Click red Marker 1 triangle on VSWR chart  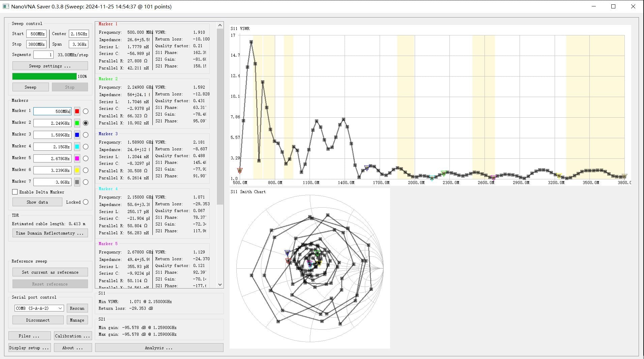(240, 171)
